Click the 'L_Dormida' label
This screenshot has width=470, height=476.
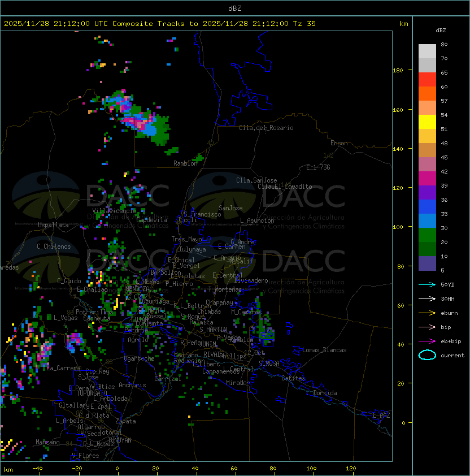pyautogui.click(x=321, y=393)
